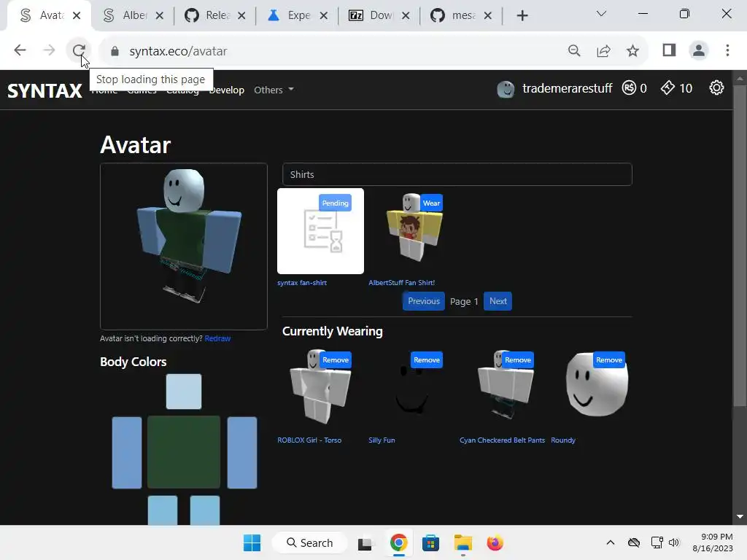
Task: Click the SYNTAX logo
Action: pyautogui.click(x=44, y=90)
